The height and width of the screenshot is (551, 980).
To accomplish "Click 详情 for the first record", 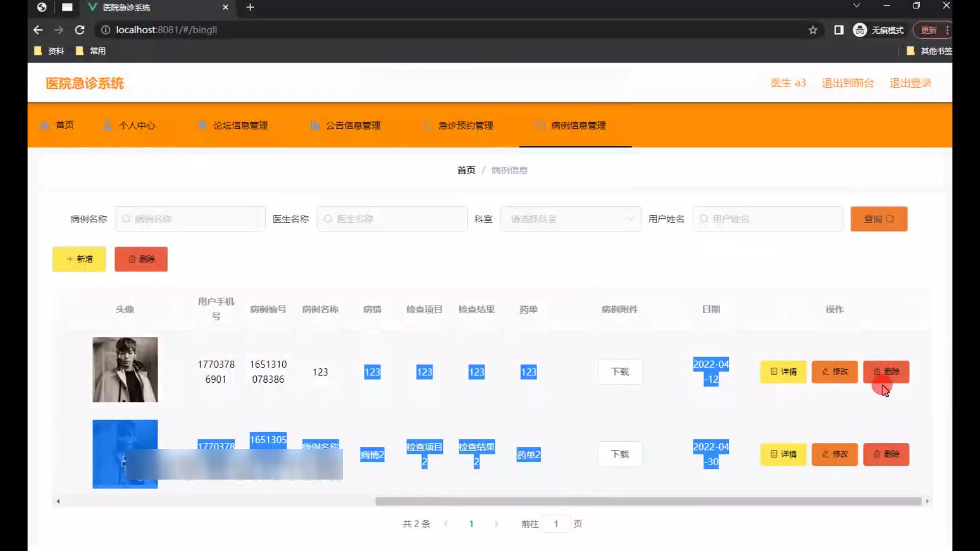I will pyautogui.click(x=783, y=372).
